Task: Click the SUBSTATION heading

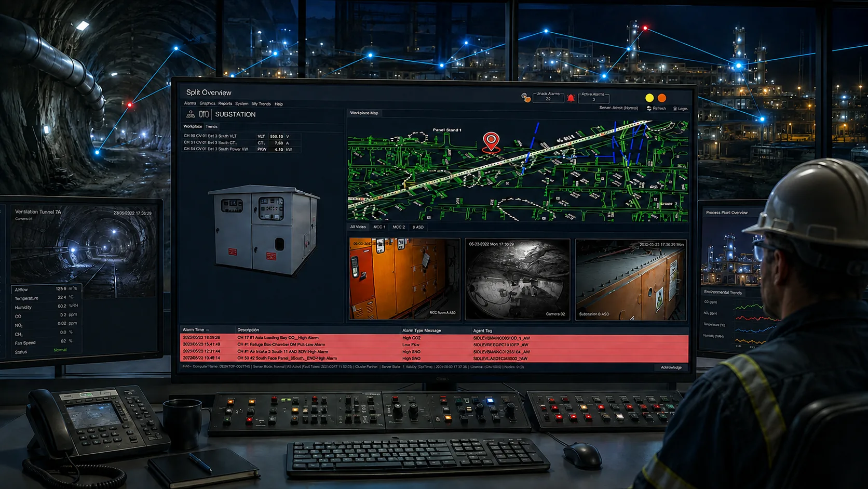Action: [235, 114]
